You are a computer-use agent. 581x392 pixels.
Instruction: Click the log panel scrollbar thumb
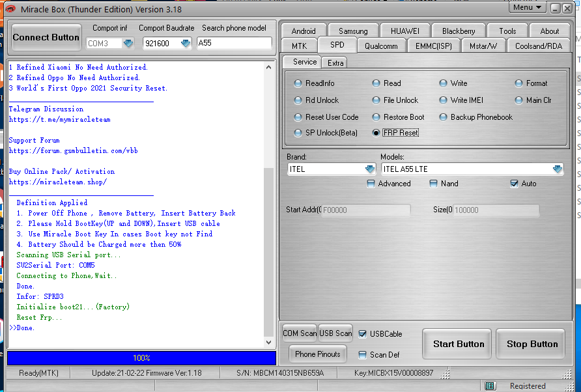269,252
